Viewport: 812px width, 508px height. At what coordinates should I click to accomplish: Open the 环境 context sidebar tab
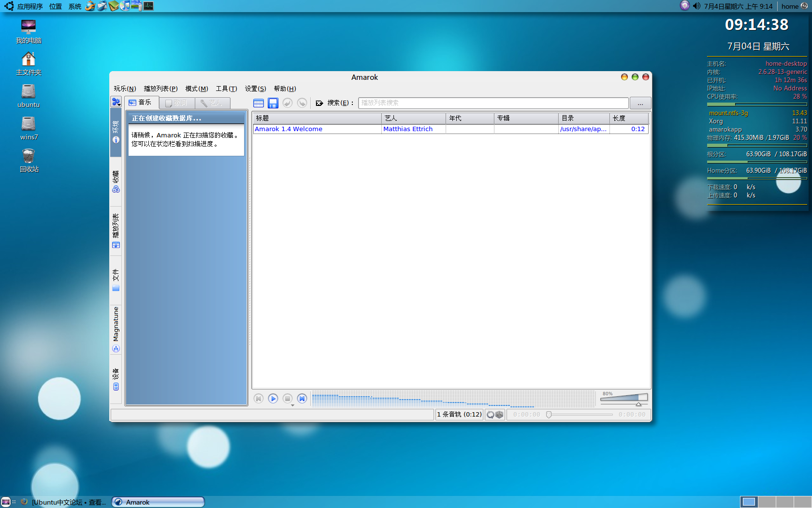pyautogui.click(x=116, y=132)
